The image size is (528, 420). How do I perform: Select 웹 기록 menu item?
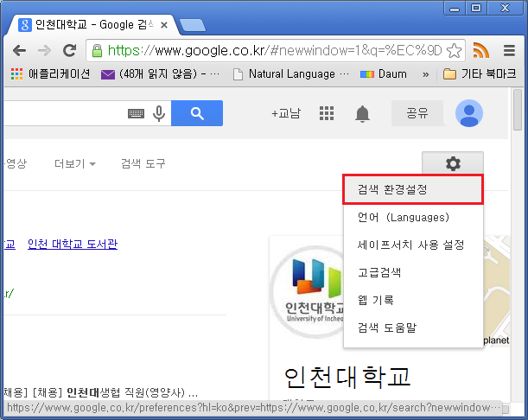coord(413,300)
